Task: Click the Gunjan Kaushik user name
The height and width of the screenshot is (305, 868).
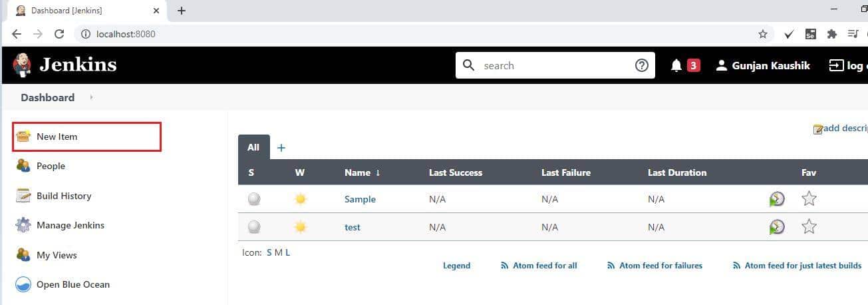Action: pos(771,65)
